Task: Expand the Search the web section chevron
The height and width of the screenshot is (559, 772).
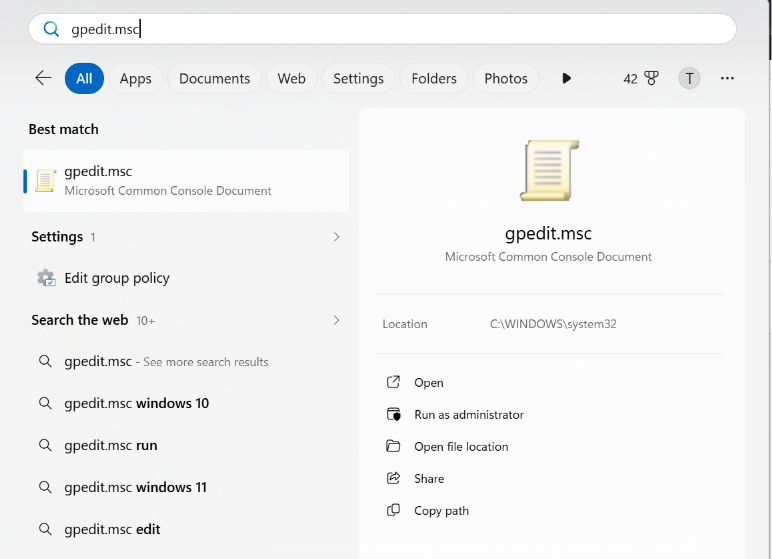Action: pyautogui.click(x=336, y=320)
